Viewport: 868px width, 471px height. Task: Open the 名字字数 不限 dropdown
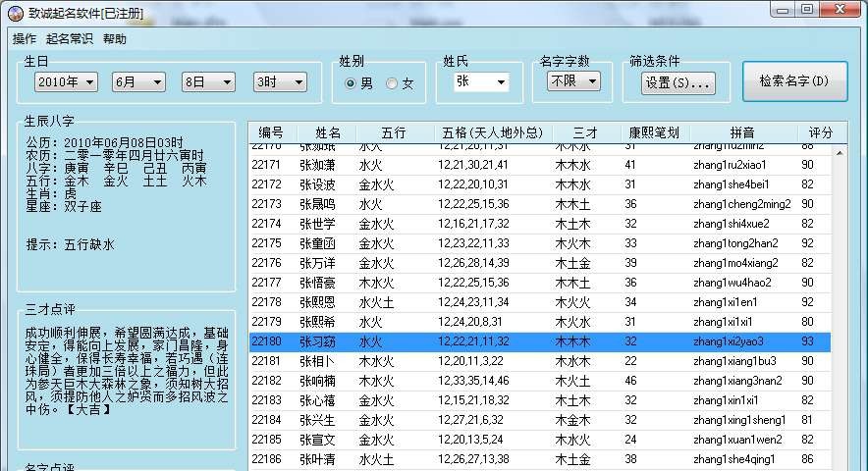573,81
